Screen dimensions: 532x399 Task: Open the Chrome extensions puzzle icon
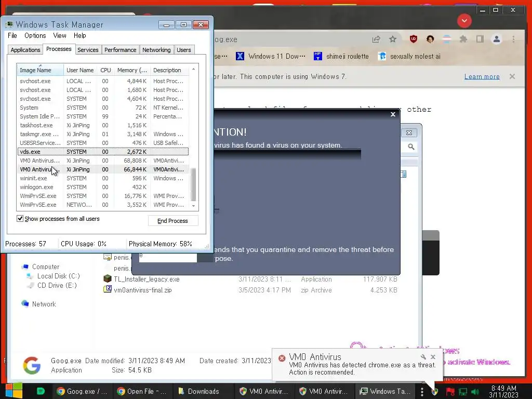click(463, 39)
